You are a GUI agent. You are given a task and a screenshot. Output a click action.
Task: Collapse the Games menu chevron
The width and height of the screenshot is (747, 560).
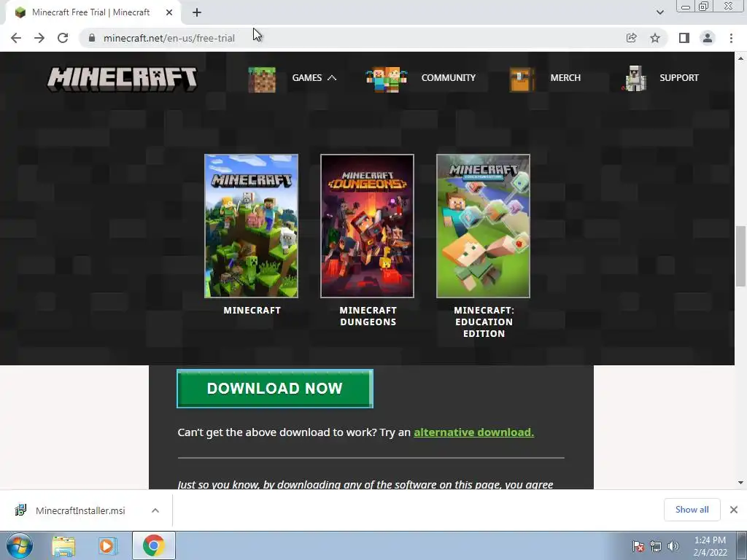coord(332,77)
